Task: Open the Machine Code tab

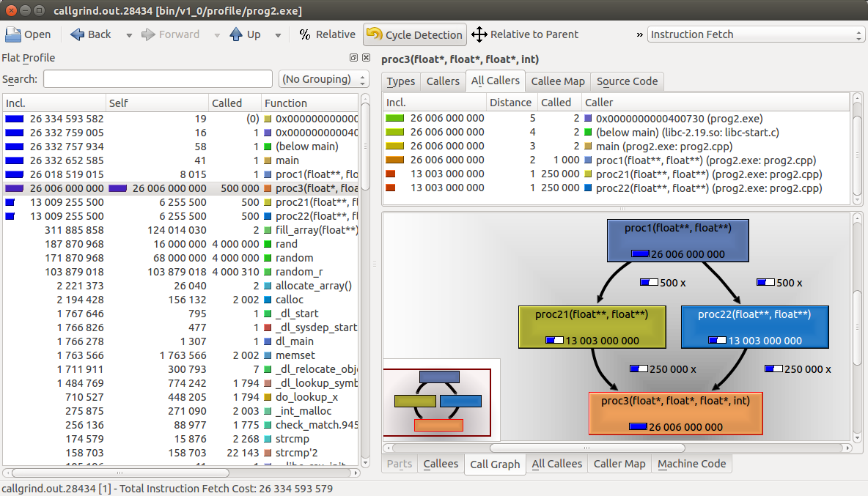Action: [691, 464]
